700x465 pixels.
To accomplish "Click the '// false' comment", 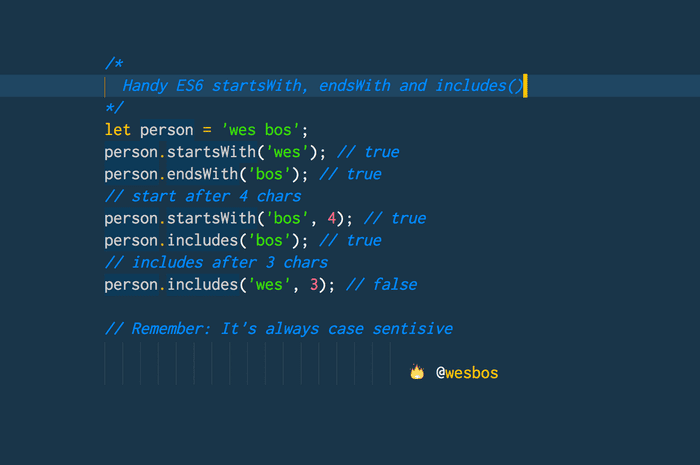I will [x=382, y=285].
